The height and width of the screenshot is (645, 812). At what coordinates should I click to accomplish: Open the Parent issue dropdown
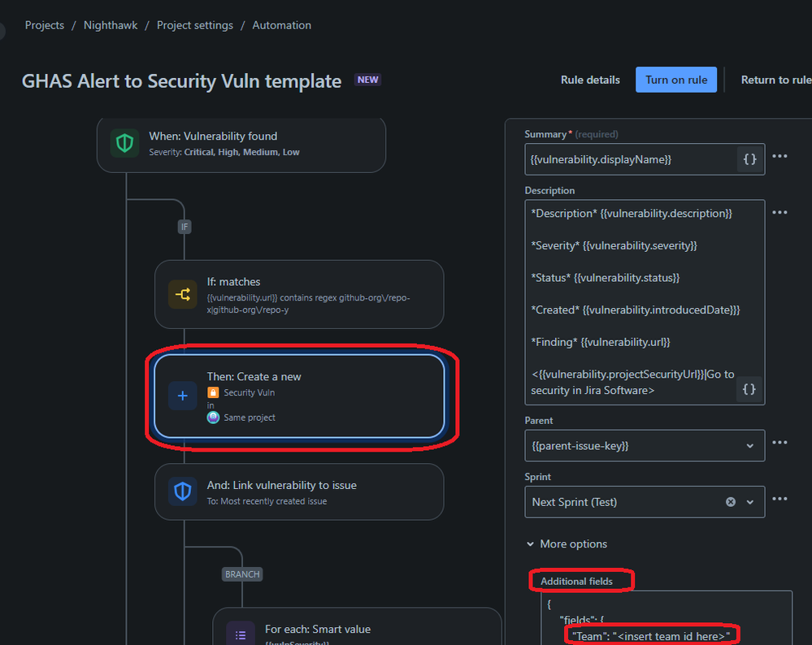coord(749,445)
